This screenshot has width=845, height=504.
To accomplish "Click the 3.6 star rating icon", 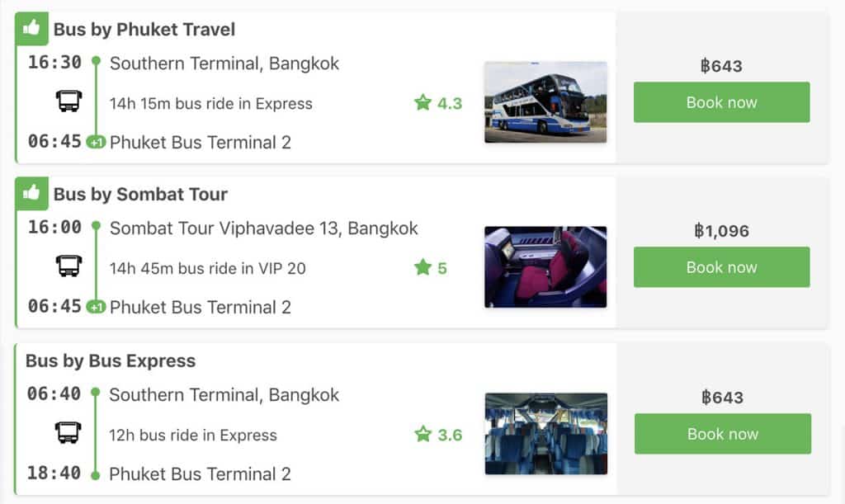I will [423, 434].
